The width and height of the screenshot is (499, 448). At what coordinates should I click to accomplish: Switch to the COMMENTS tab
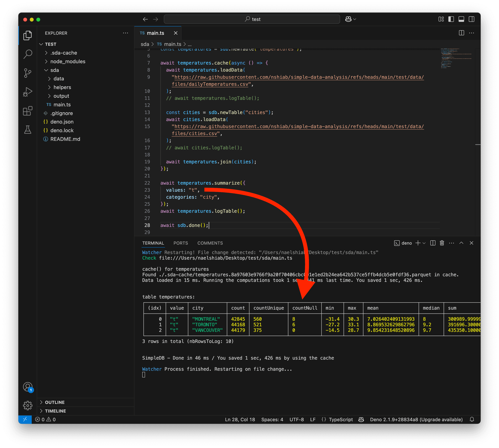pos(210,243)
